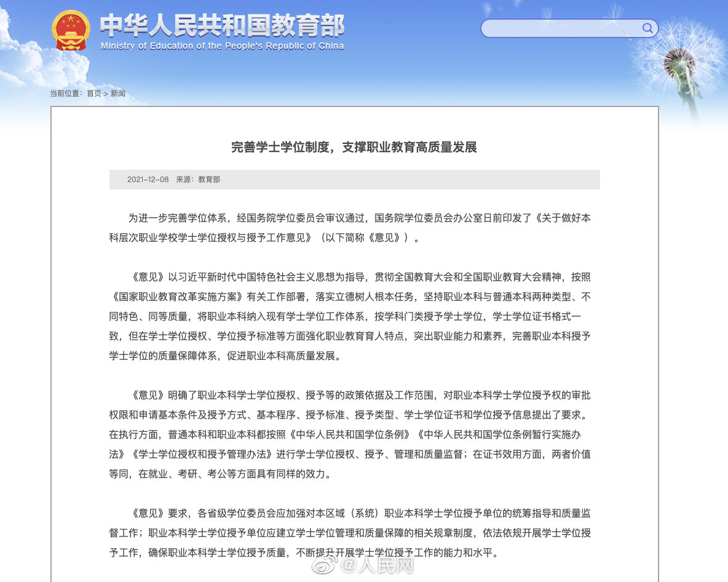Click the text 《学士学位授权和授予管理办法》
Viewport: 728px width, 582px height.
(x=202, y=454)
